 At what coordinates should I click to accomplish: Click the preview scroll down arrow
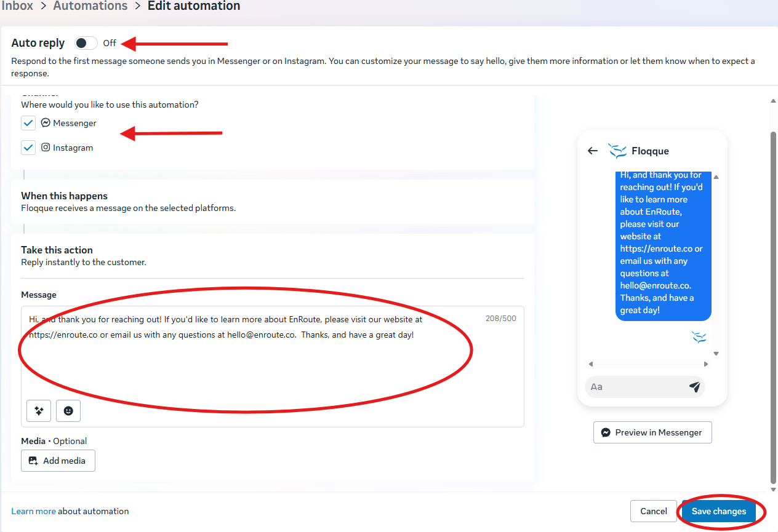tap(716, 354)
